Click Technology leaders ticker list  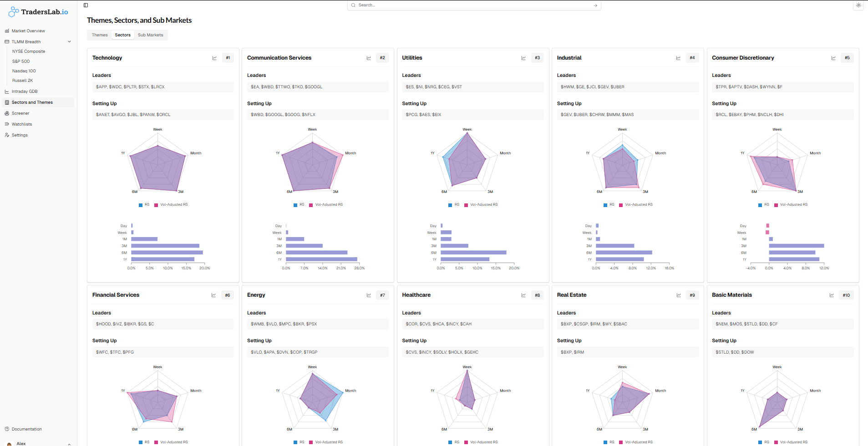click(x=163, y=87)
